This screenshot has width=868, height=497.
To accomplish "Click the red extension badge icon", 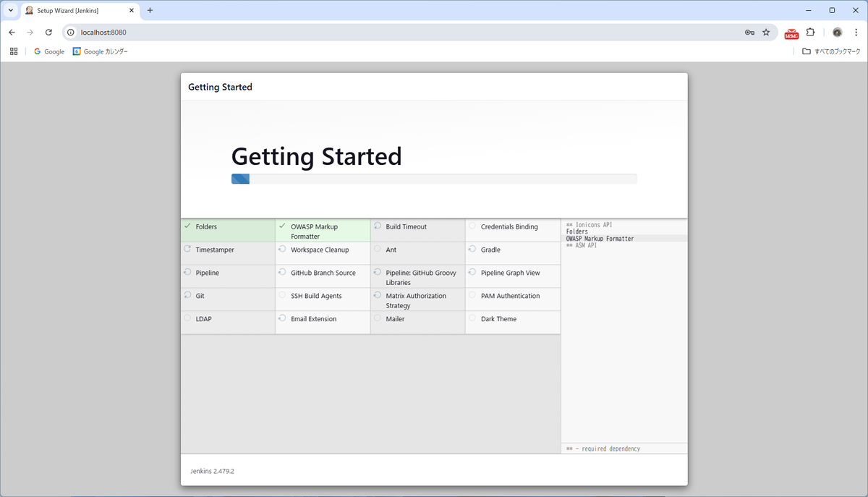I will point(791,33).
